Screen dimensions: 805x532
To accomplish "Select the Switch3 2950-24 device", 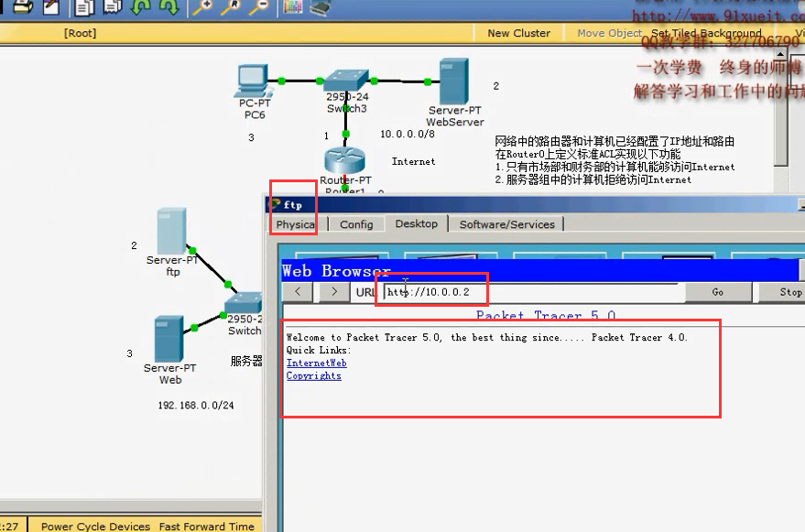I will tap(346, 81).
